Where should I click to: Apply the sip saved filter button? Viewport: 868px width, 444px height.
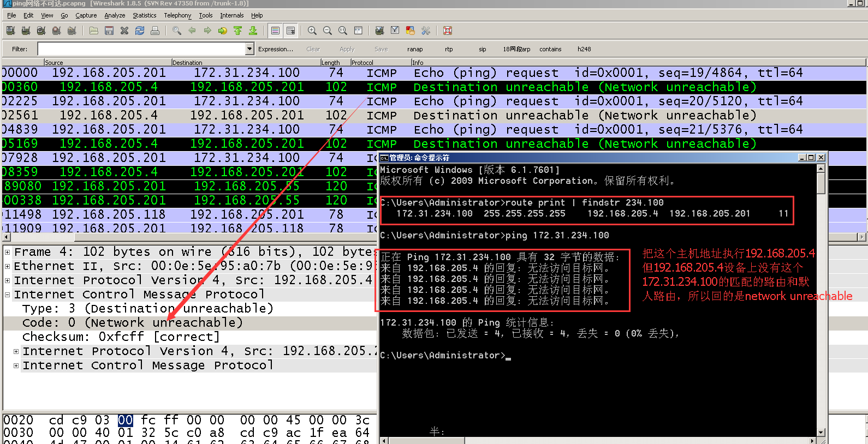tap(483, 49)
